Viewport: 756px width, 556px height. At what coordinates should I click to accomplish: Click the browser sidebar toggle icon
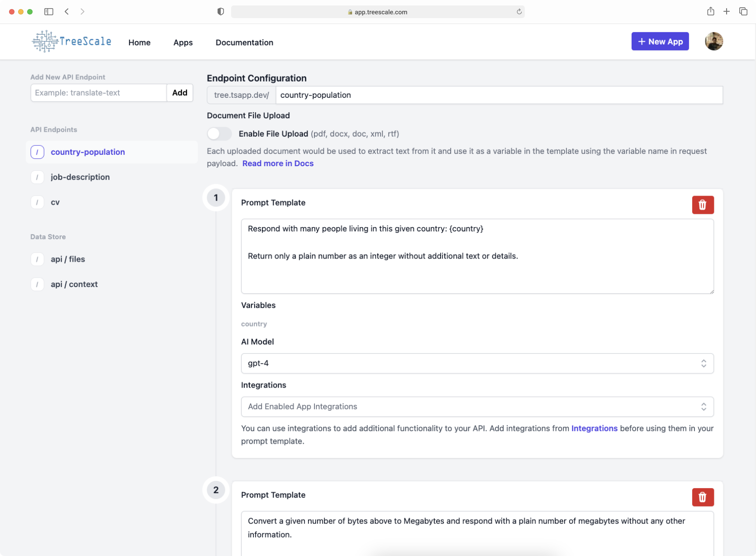pyautogui.click(x=49, y=12)
